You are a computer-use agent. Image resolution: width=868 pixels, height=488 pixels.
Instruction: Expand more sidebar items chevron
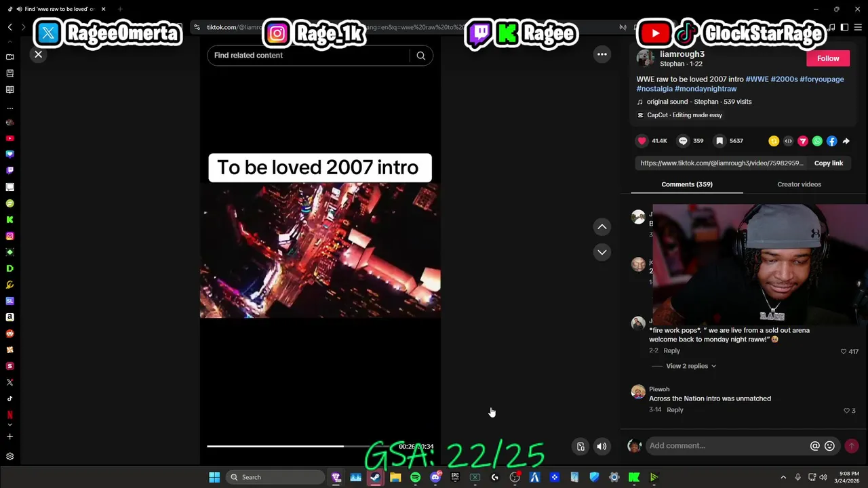pyautogui.click(x=9, y=425)
